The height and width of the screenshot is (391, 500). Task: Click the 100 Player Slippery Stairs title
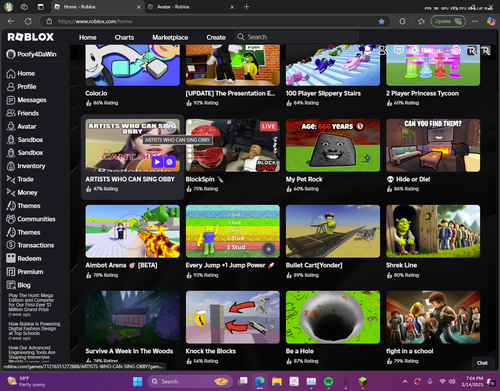pyautogui.click(x=323, y=93)
